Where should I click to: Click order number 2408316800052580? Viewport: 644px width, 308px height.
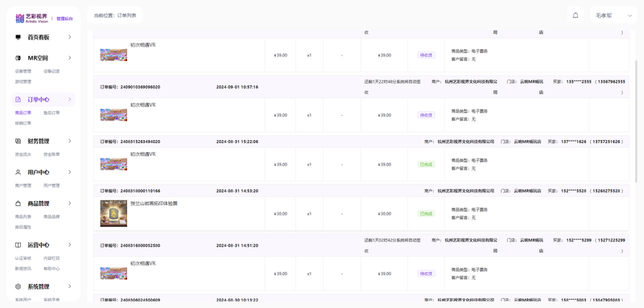click(x=140, y=245)
